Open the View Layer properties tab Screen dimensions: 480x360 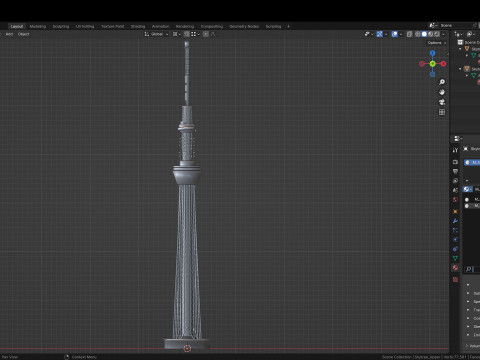click(455, 181)
